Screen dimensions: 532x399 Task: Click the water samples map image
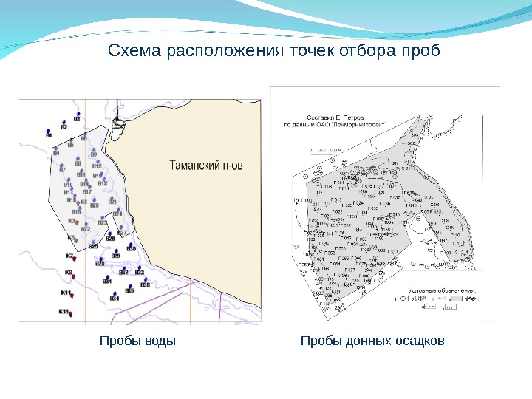[x=140, y=212]
